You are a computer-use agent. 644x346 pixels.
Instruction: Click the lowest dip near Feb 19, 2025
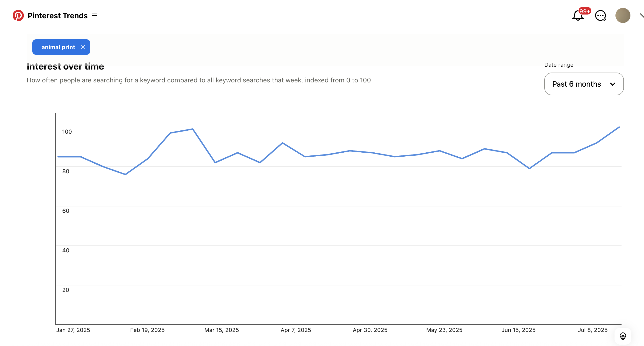[125, 174]
